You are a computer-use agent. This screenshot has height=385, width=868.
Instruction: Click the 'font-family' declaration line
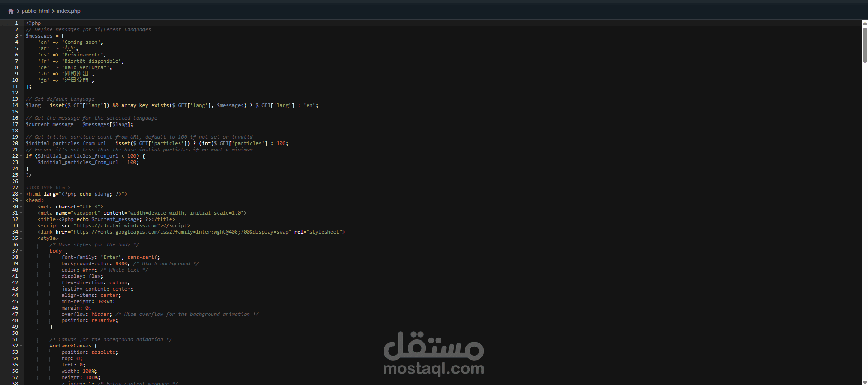(111, 257)
